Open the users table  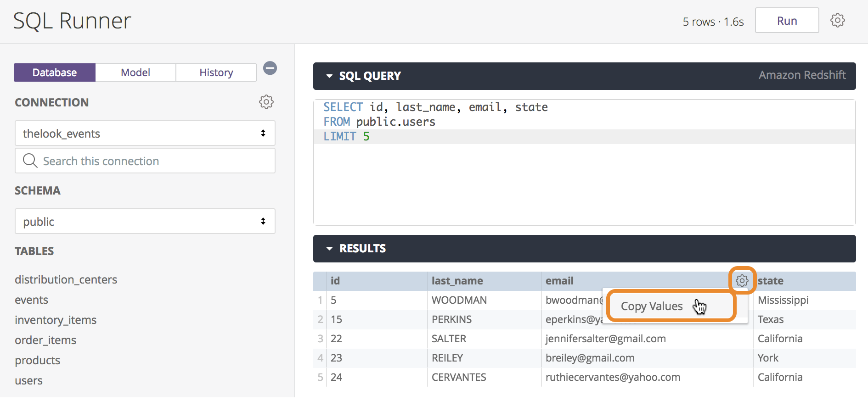28,380
